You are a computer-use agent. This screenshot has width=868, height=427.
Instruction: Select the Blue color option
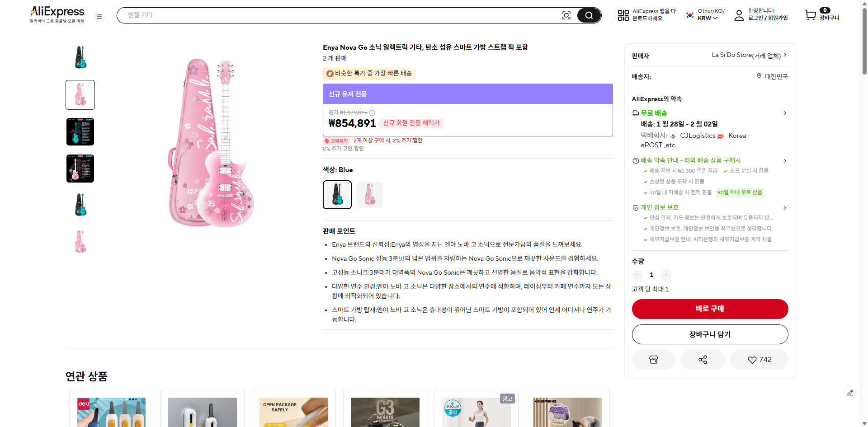point(337,194)
